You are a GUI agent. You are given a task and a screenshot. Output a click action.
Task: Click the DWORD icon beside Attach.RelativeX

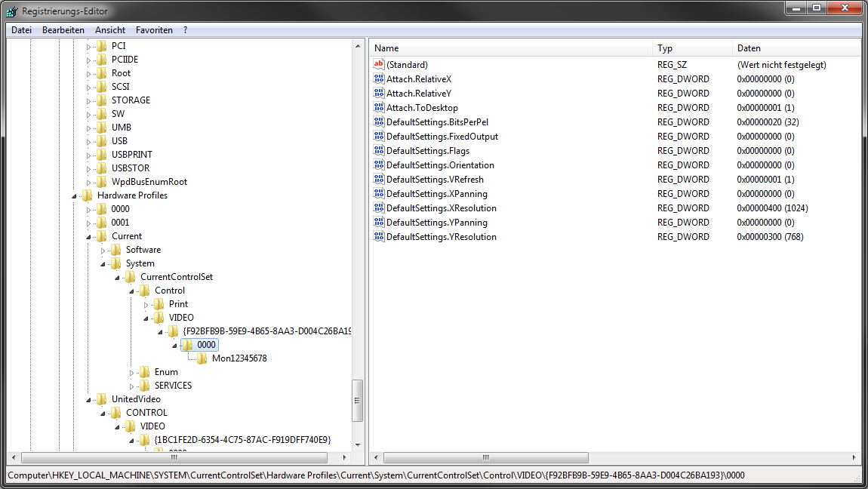pyautogui.click(x=379, y=79)
